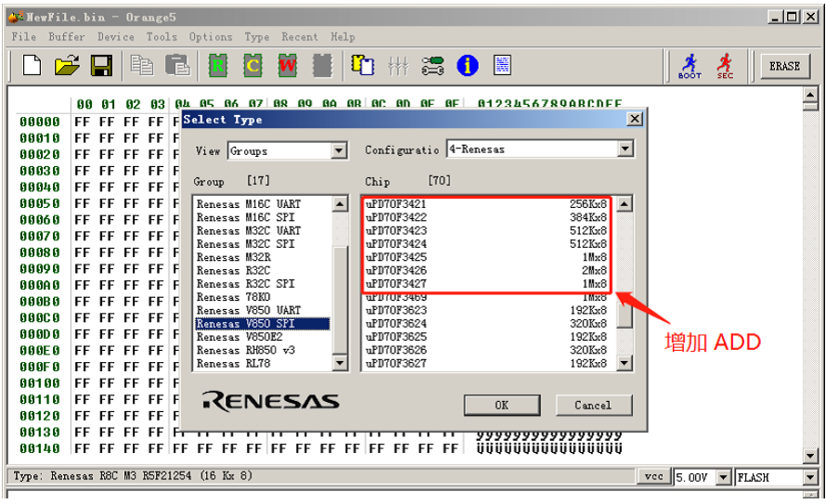Click the SEC runner icon
The width and height of the screenshot is (826, 504).
pos(725,66)
